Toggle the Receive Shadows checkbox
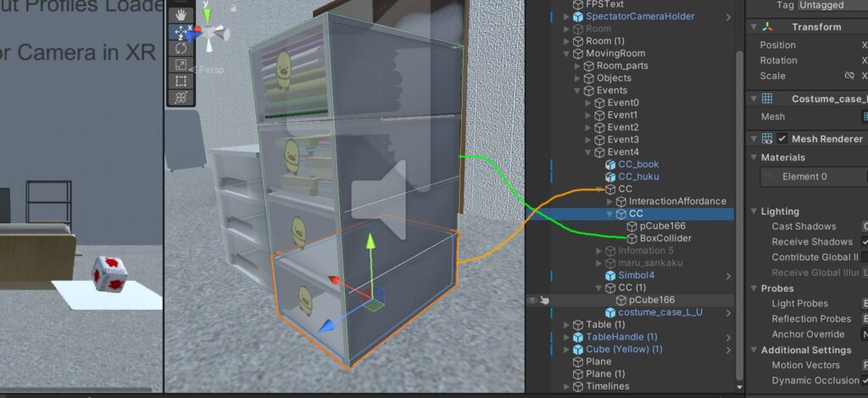This screenshot has width=868, height=398. [x=865, y=242]
